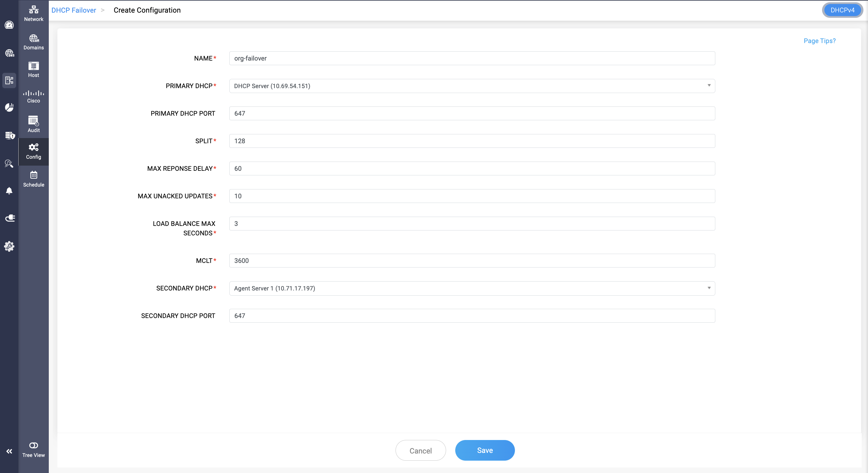Screen dimensions: 868x473
Task: Click the DNS globe icon in left rail
Action: pos(9,53)
